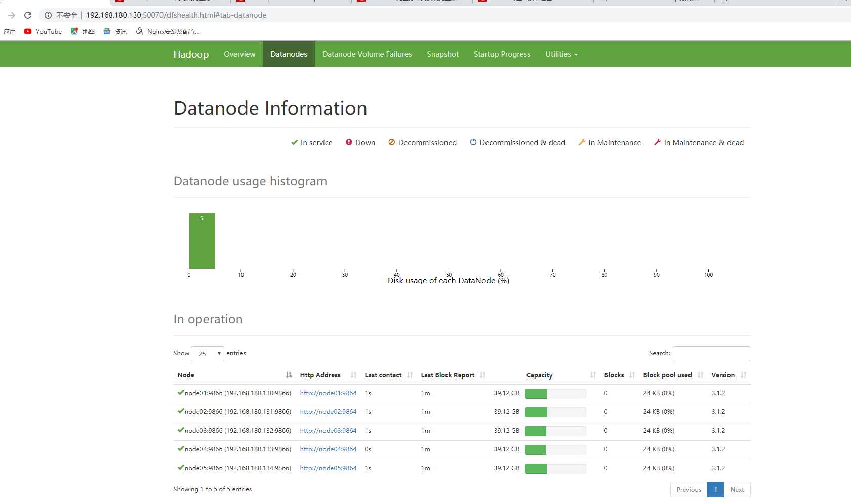Click node01 in-service checkmark icon
This screenshot has width=851, height=504.
tap(181, 392)
